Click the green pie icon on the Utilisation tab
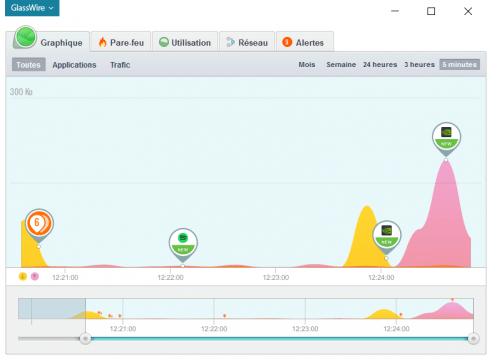This screenshot has width=492, height=360. tap(164, 42)
